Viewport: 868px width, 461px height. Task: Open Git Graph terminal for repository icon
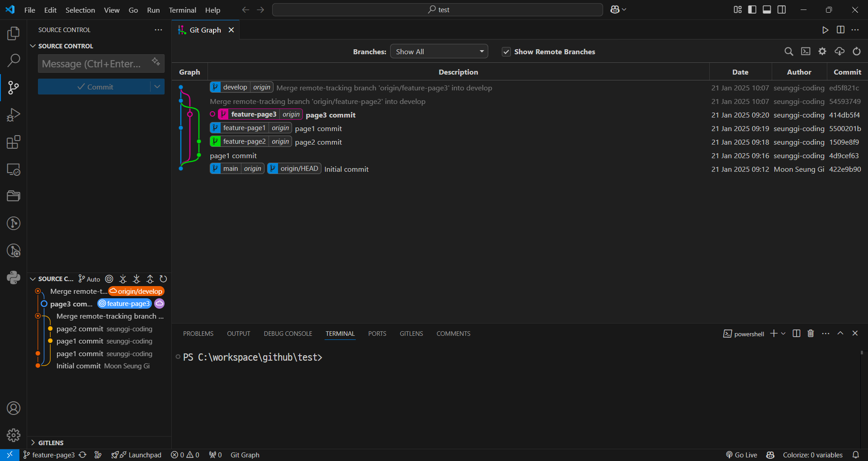pyautogui.click(x=806, y=52)
